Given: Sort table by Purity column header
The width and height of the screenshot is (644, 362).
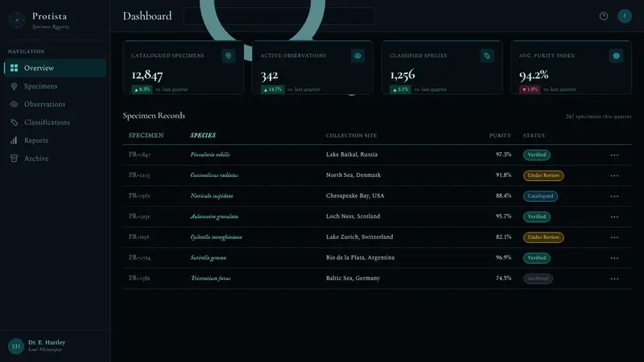Looking at the screenshot, I should tap(500, 135).
